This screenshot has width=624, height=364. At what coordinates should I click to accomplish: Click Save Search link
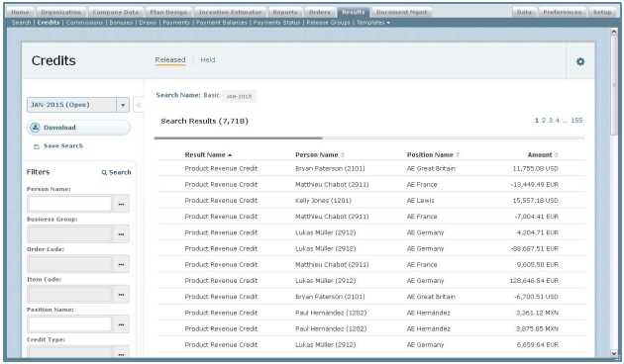tap(58, 145)
